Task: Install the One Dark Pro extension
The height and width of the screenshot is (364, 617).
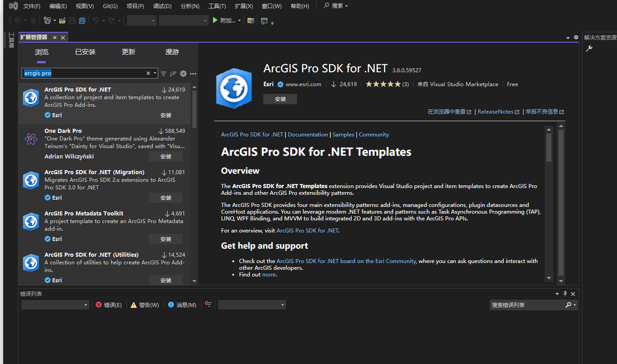Action: (x=166, y=157)
